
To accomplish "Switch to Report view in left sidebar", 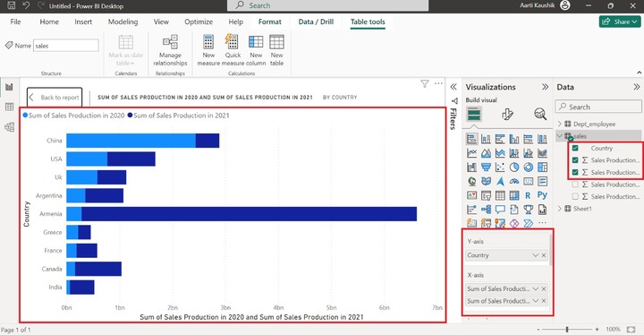I will 9,87.
